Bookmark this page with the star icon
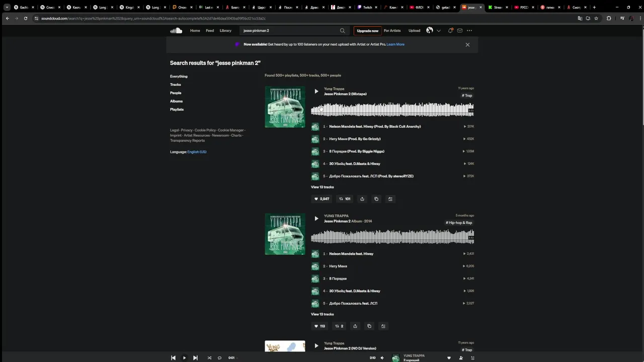Image resolution: width=644 pixels, height=362 pixels. [596, 18]
